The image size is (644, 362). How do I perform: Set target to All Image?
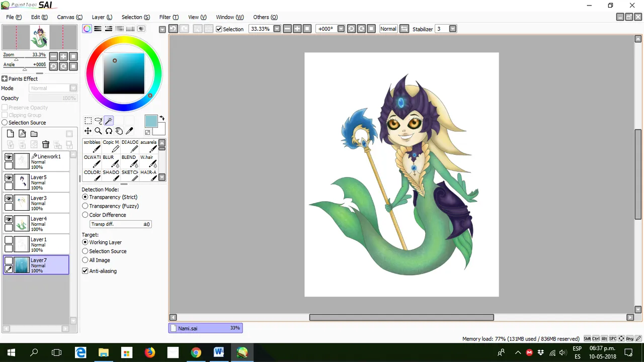coord(85,260)
